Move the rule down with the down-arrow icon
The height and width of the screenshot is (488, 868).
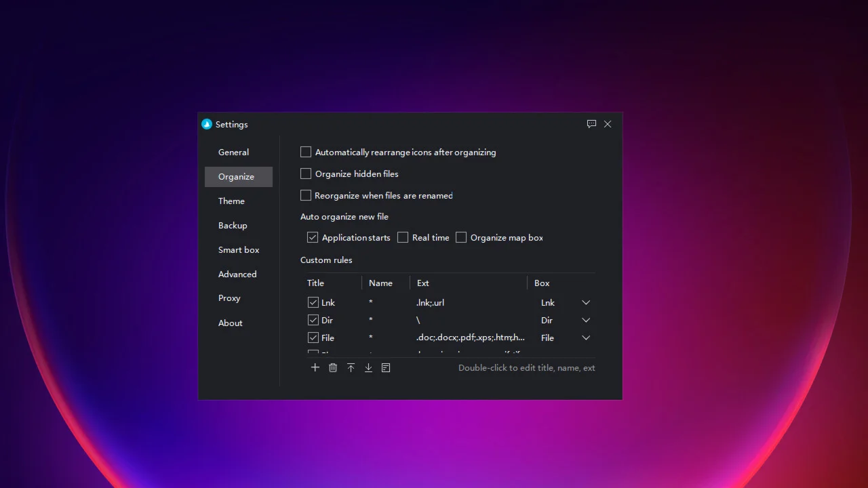pos(368,367)
